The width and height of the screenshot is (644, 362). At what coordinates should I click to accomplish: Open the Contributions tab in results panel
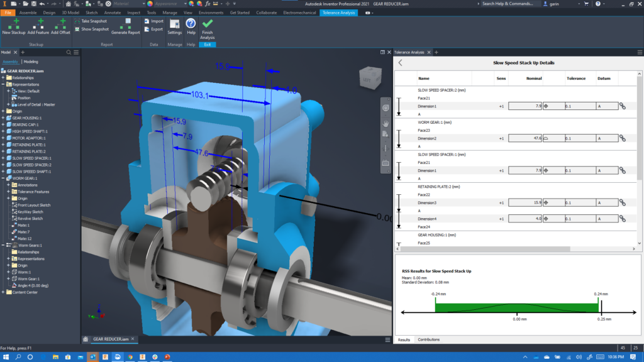(x=429, y=339)
